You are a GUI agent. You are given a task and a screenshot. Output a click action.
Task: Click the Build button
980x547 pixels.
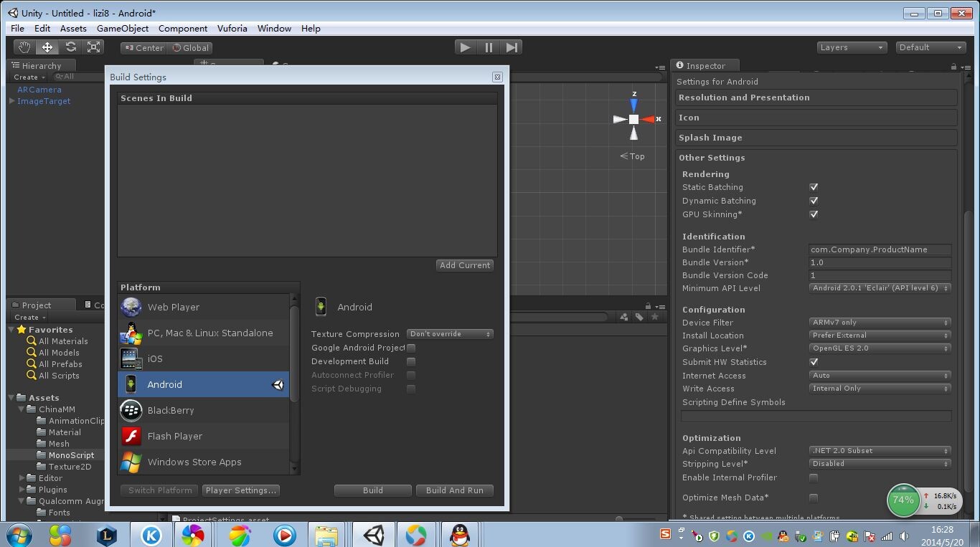coord(373,490)
